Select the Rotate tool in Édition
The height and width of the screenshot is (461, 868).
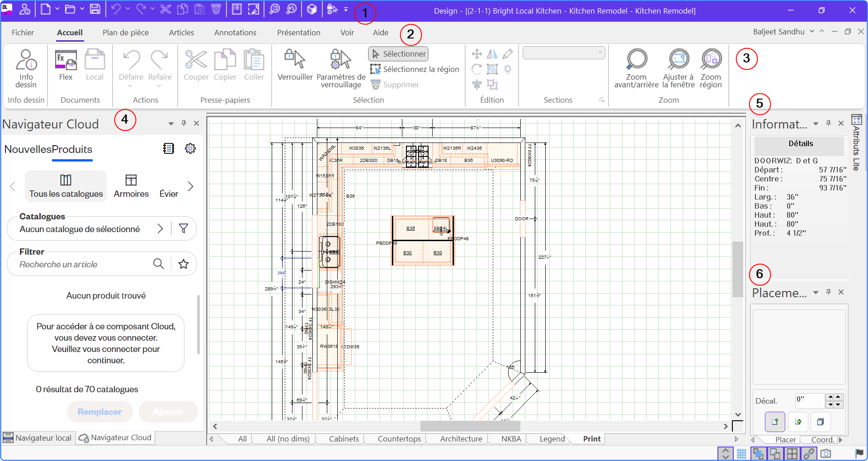point(476,69)
